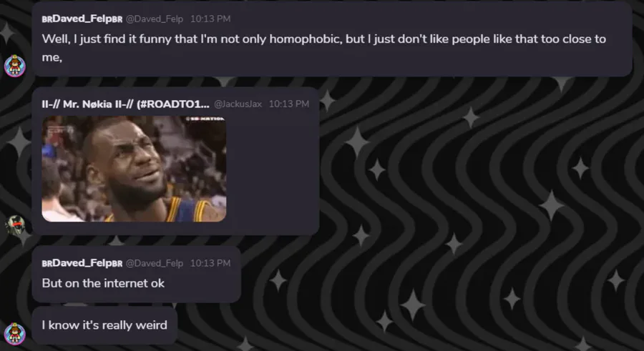
Task: Select the message text starting "Well, I just find"
Action: [x=323, y=48]
